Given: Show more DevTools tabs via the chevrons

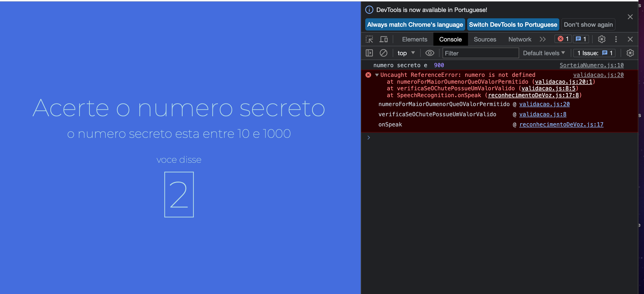Looking at the screenshot, I should 543,39.
